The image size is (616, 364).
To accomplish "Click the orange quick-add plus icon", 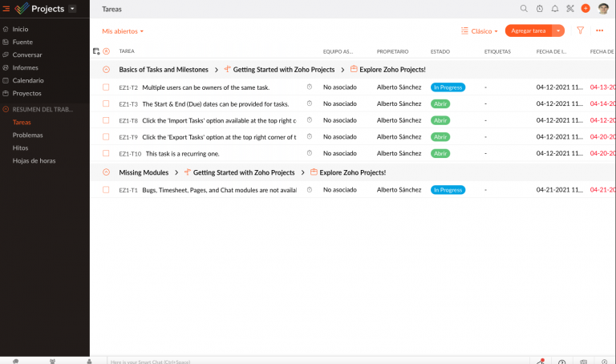I will tap(586, 9).
